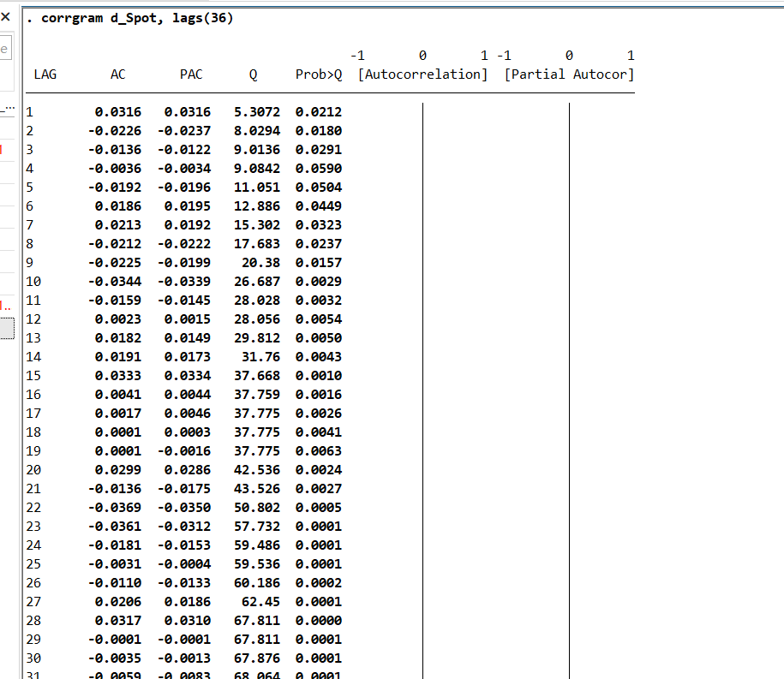Select Prob>Q value 0.0029 in lag 10
Viewport: 784px width, 679px height.
[x=319, y=282]
